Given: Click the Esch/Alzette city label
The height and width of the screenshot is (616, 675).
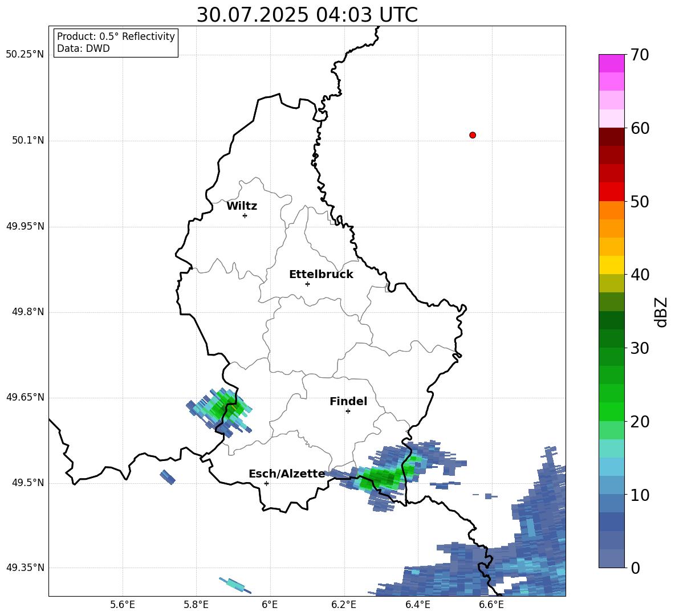Looking at the screenshot, I should [x=287, y=474].
